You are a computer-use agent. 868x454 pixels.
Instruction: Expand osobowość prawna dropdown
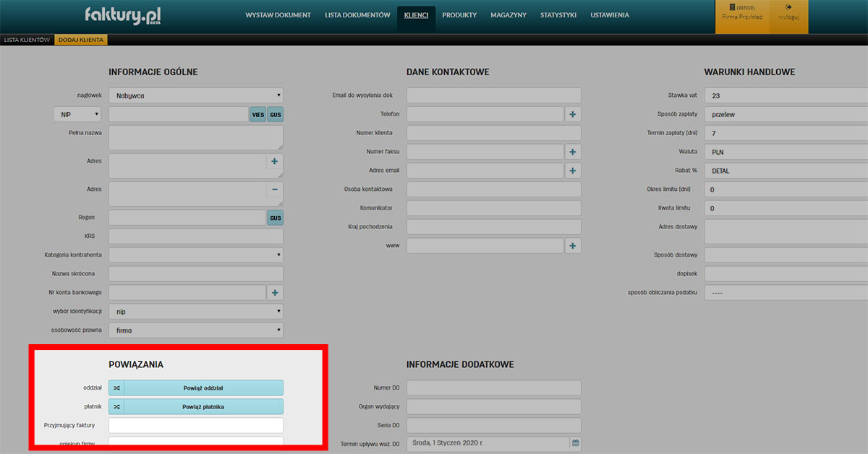pyautogui.click(x=195, y=330)
